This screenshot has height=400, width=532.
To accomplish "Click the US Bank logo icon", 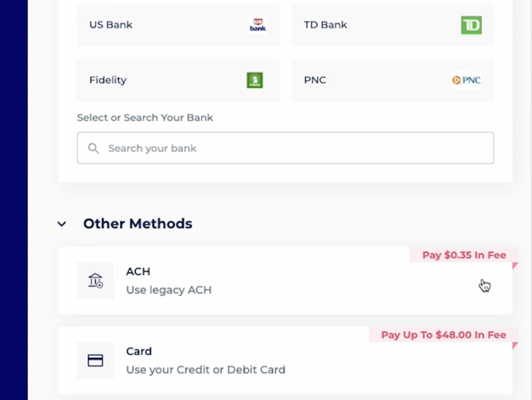I will [258, 24].
